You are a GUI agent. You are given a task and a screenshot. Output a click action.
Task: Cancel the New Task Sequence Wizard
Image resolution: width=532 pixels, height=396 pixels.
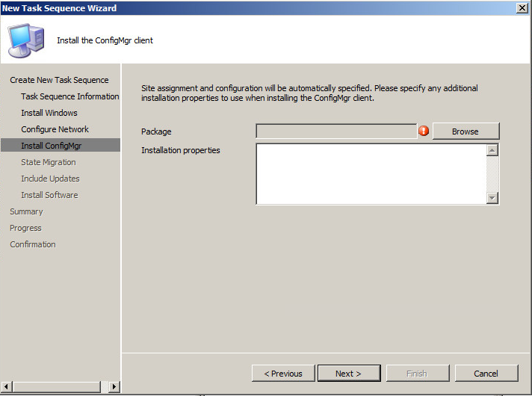[486, 374]
